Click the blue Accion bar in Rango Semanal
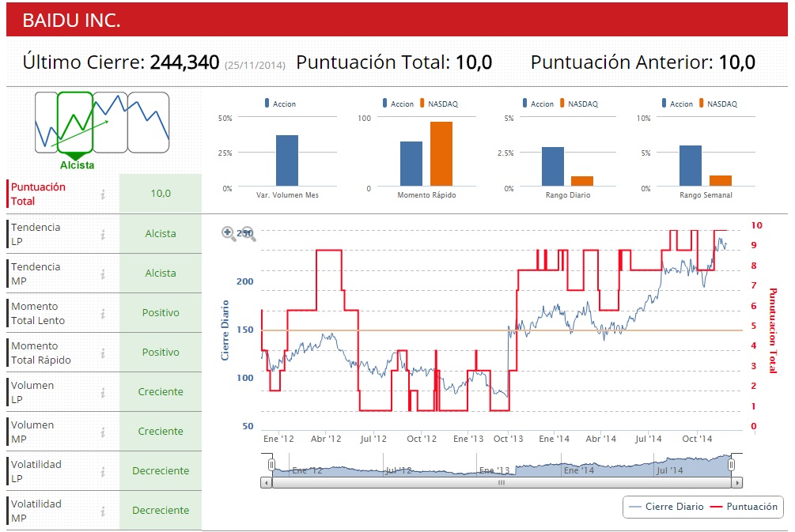Screen dimensions: 795x532 691,166
